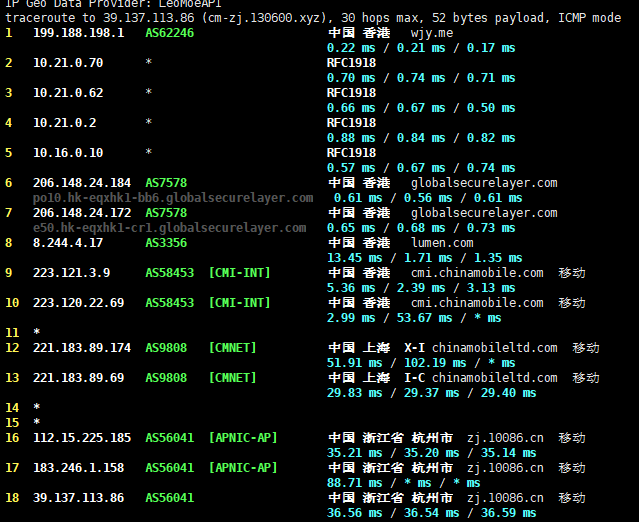Click lumen.com domain text
The image size is (639, 522).
(x=442, y=243)
